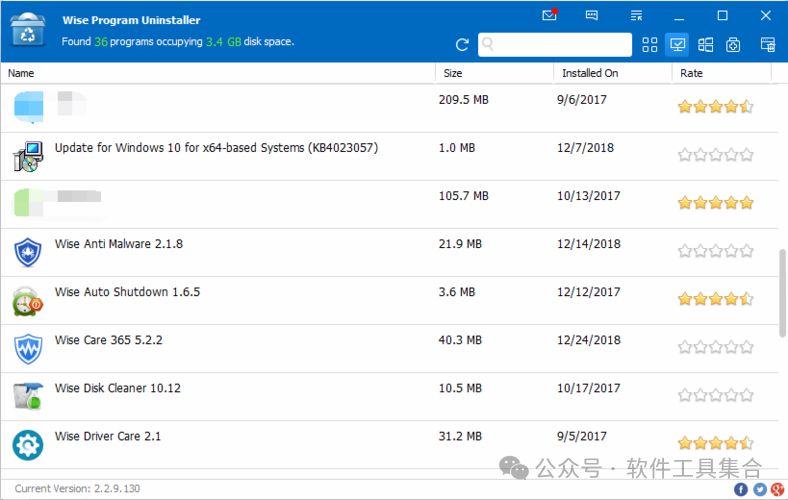Viewport: 788px width, 500px height.
Task: Open the menu list icon in title bar
Action: [x=636, y=16]
